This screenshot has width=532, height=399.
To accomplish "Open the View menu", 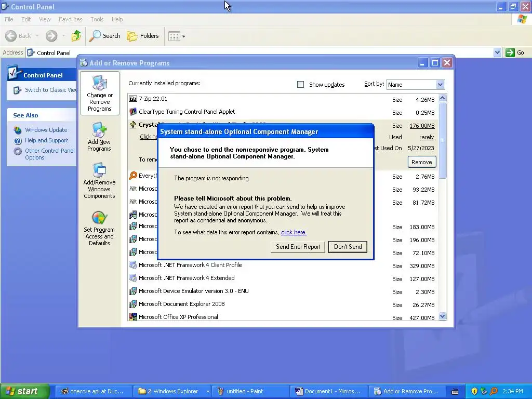I will [x=45, y=19].
